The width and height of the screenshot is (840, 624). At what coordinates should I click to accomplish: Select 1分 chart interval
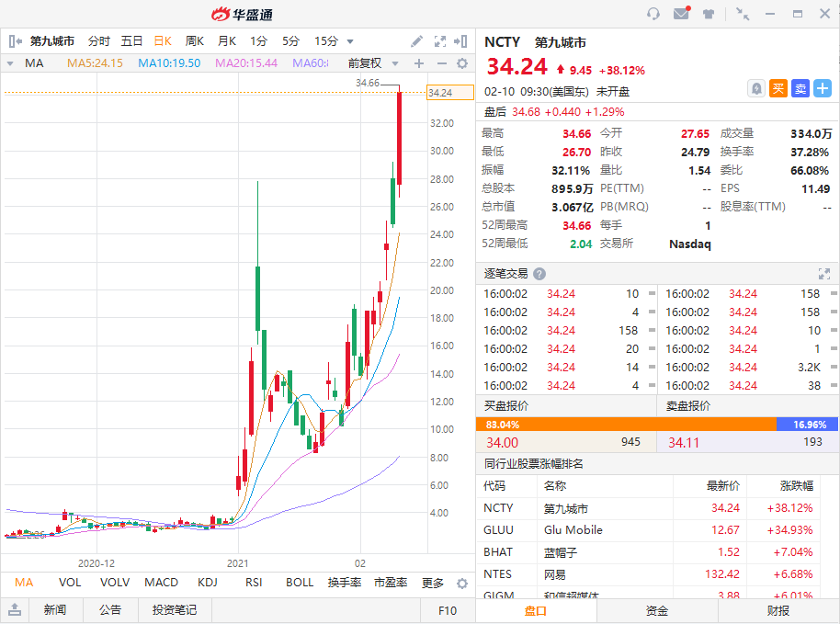pyautogui.click(x=259, y=41)
